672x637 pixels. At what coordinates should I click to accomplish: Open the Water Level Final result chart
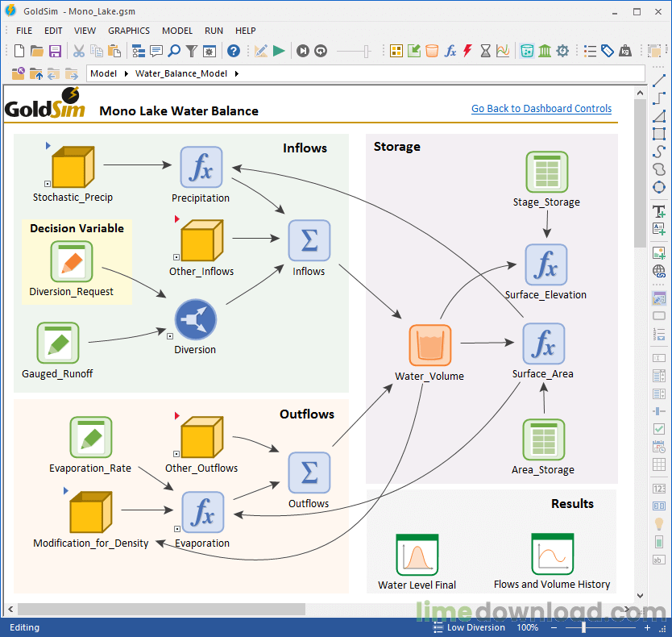pos(417,556)
